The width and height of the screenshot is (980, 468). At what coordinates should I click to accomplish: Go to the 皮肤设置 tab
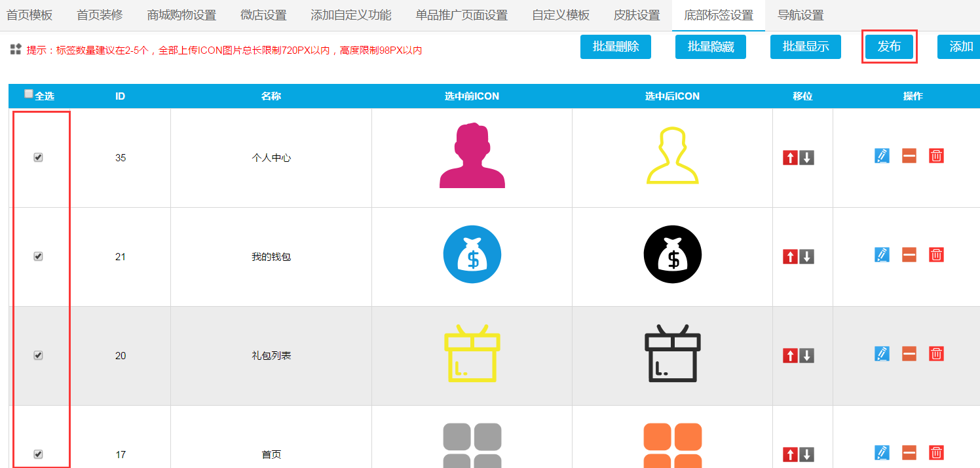pyautogui.click(x=637, y=15)
